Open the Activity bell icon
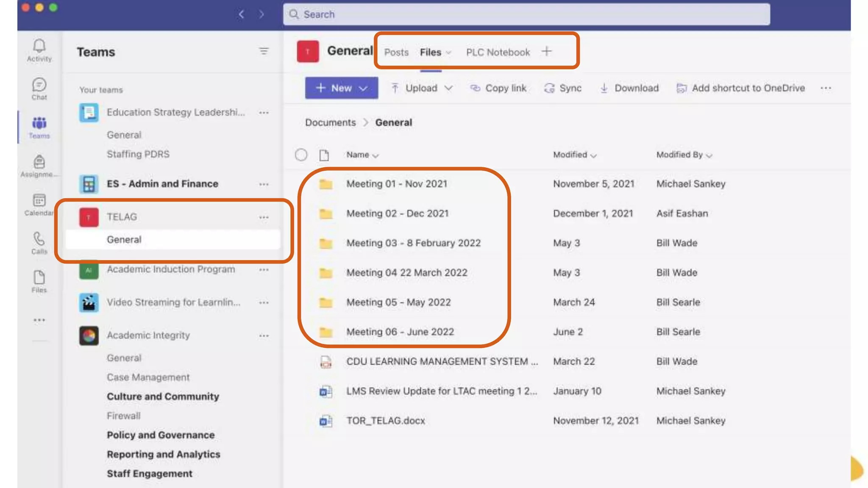 pyautogui.click(x=39, y=50)
